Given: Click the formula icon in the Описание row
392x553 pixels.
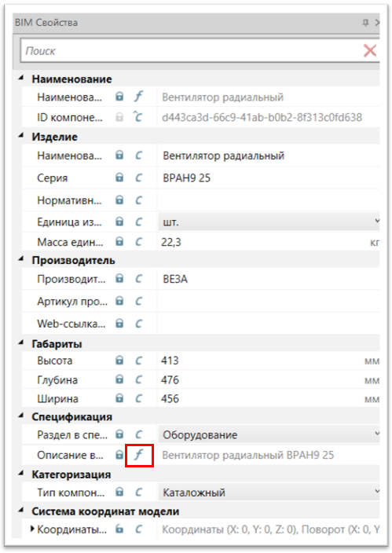Looking at the screenshot, I should [x=139, y=455].
